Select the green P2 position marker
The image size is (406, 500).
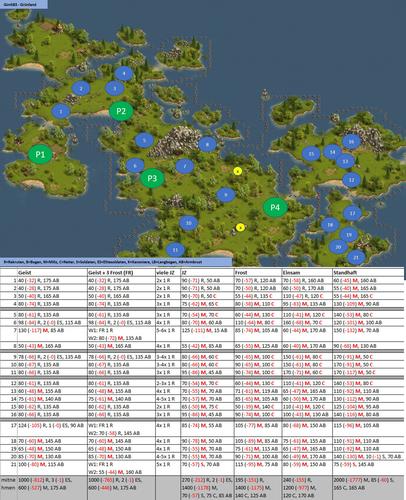[x=121, y=111]
